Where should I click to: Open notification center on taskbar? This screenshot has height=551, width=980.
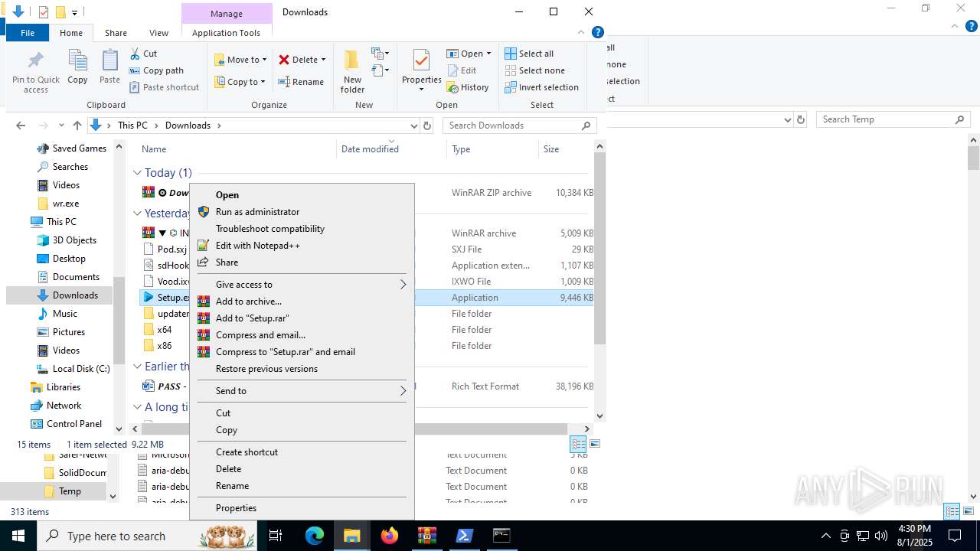point(955,536)
